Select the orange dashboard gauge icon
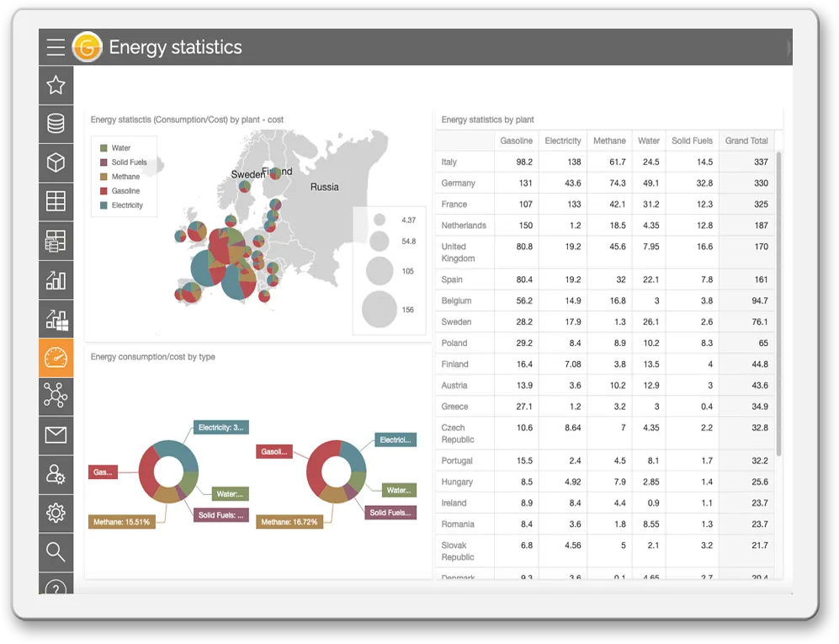Viewport: 839px width, 644px height. click(56, 357)
